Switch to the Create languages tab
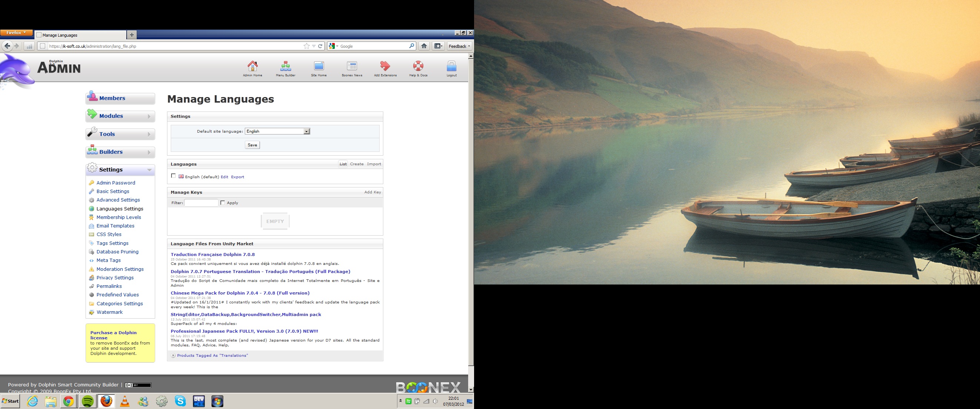 356,164
